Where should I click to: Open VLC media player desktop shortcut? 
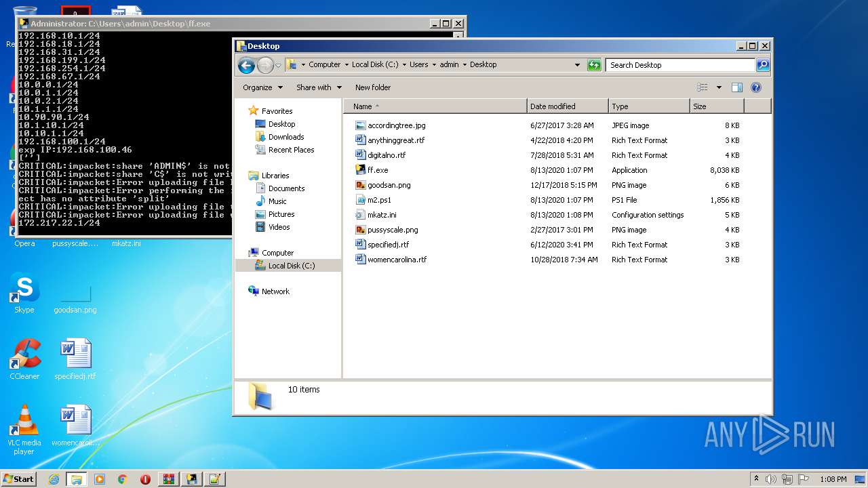coord(24,430)
